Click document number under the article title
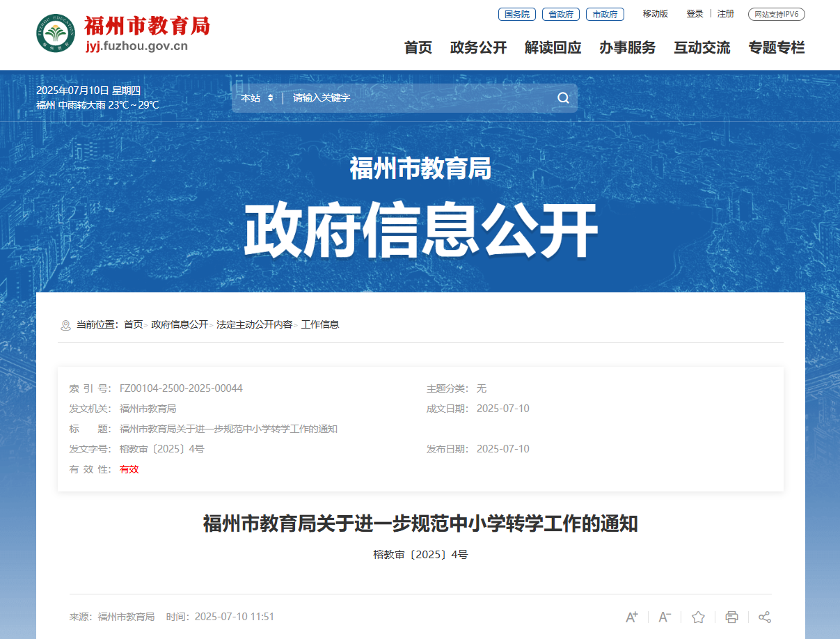840x639 pixels. (x=420, y=555)
